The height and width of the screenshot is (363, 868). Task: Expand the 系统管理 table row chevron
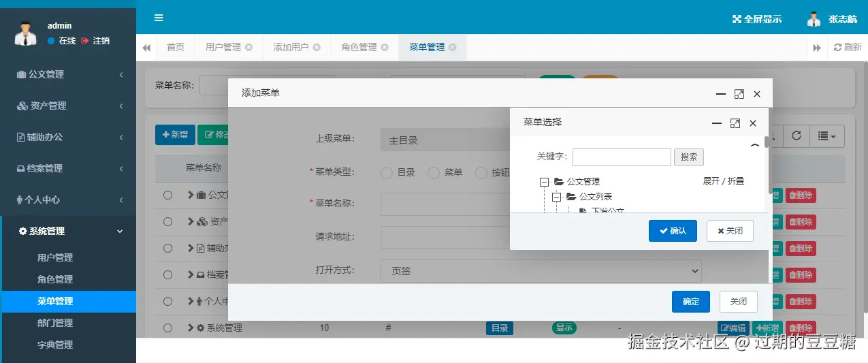coord(191,328)
